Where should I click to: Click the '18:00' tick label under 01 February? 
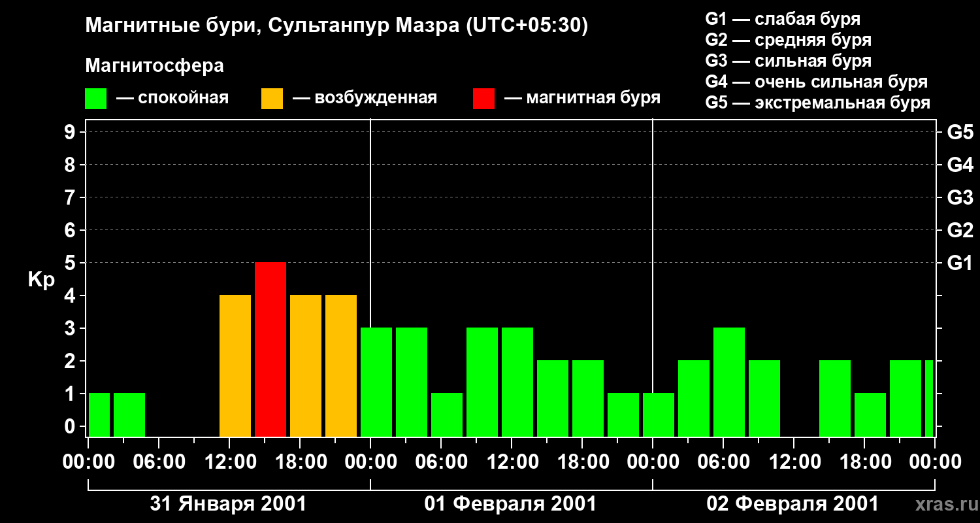(582, 462)
